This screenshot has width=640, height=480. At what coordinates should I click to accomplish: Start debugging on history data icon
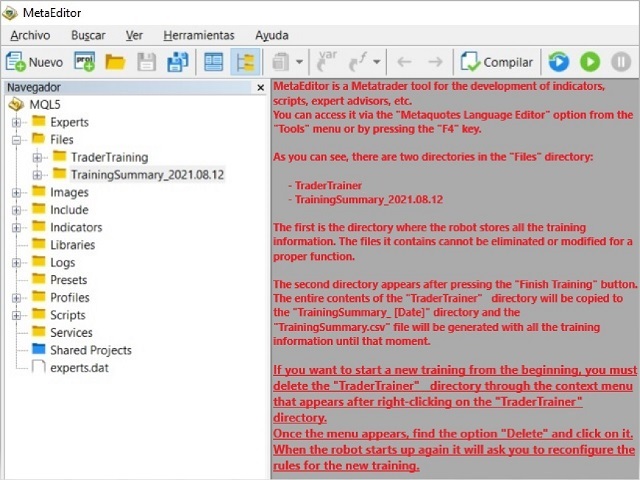click(558, 62)
